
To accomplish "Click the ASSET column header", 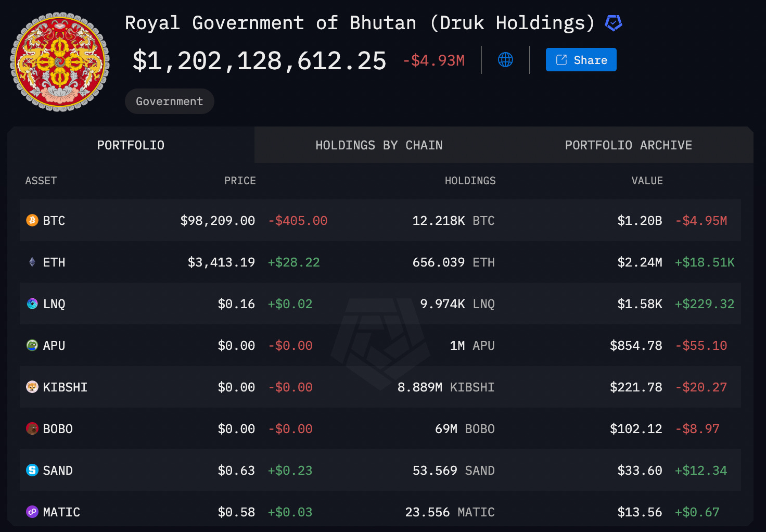I will click(x=41, y=181).
